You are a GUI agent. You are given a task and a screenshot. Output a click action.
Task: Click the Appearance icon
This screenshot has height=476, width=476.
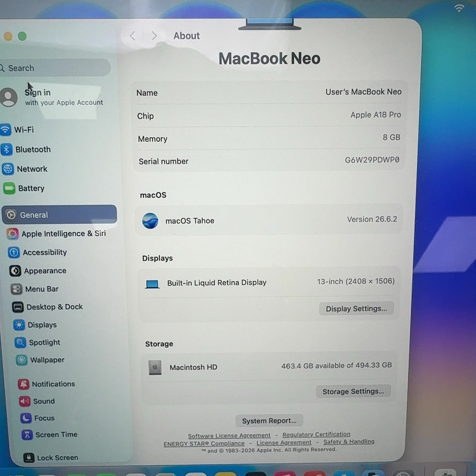click(15, 271)
